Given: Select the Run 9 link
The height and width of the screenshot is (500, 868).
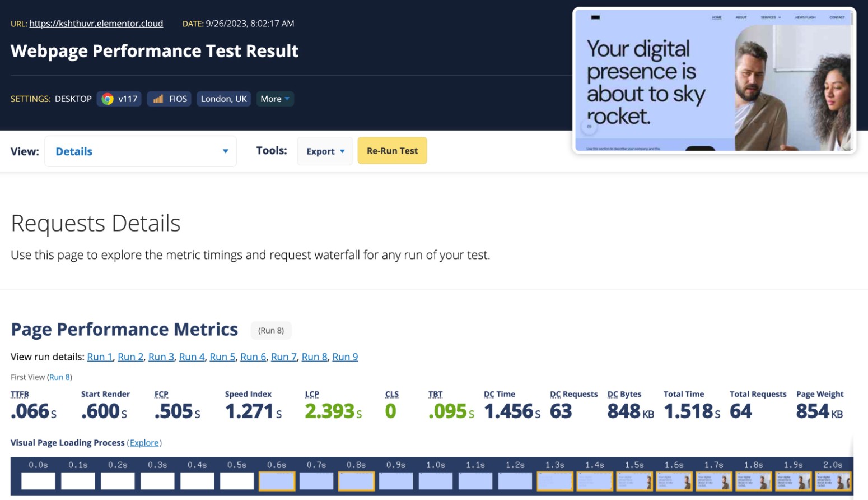Looking at the screenshot, I should pyautogui.click(x=345, y=357).
